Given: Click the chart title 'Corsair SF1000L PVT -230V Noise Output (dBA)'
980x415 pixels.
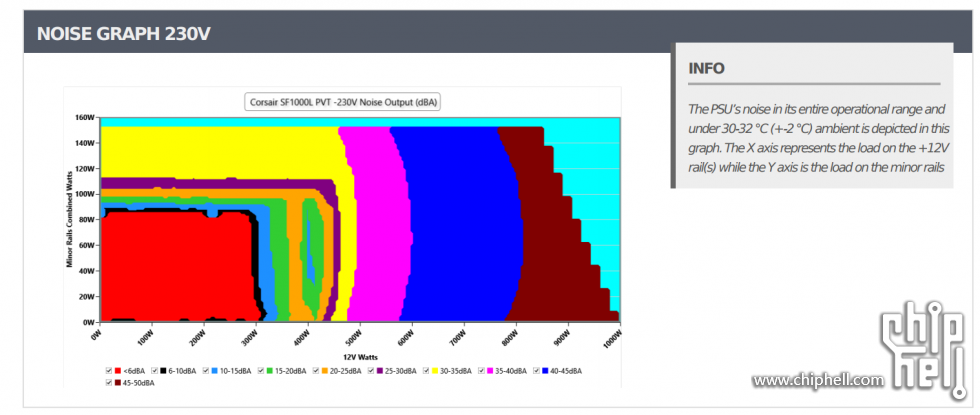Looking at the screenshot, I should (x=342, y=102).
